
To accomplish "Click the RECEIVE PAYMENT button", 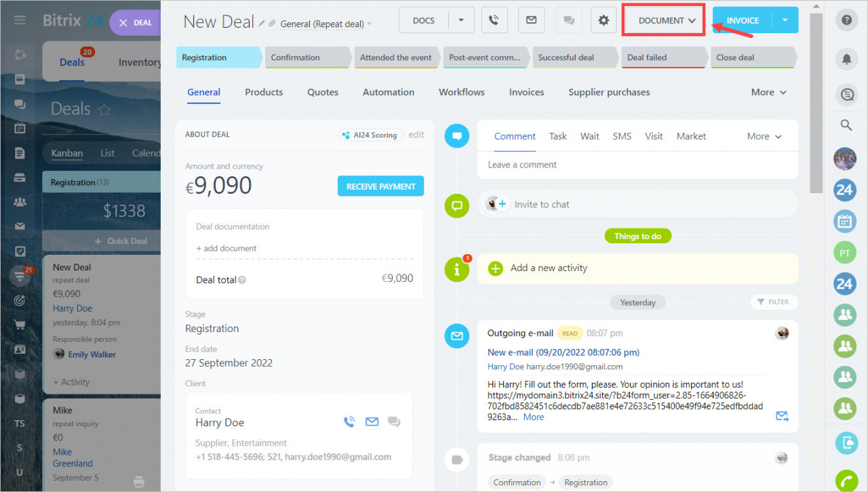I will (x=380, y=186).
